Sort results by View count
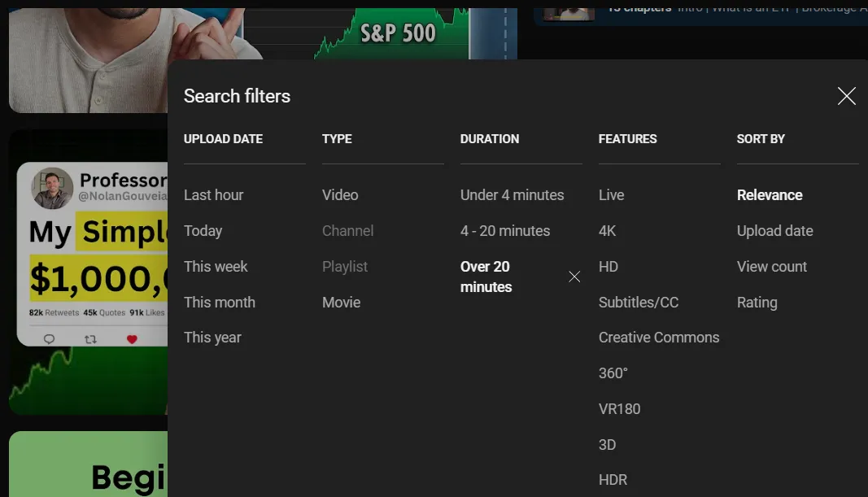The width and height of the screenshot is (868, 497). (771, 267)
